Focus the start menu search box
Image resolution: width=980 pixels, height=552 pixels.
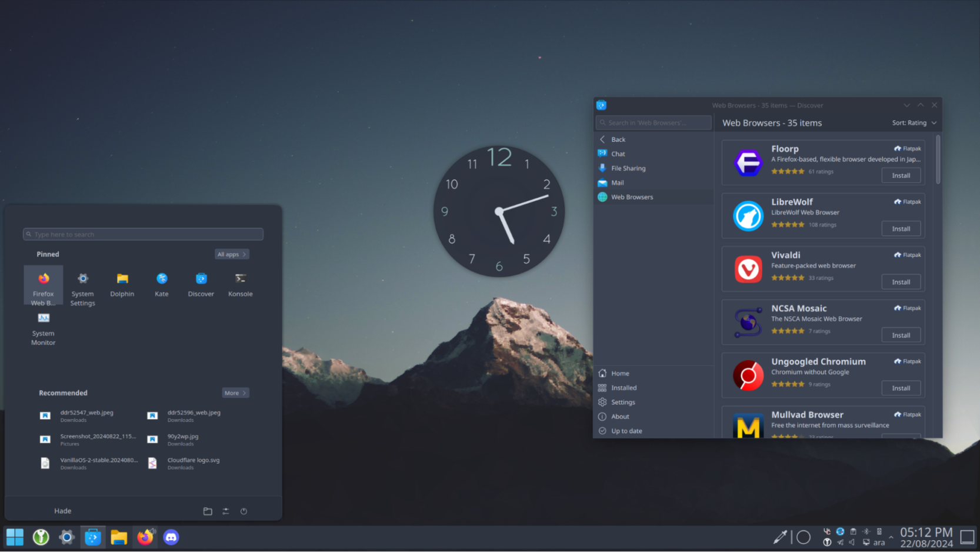143,234
